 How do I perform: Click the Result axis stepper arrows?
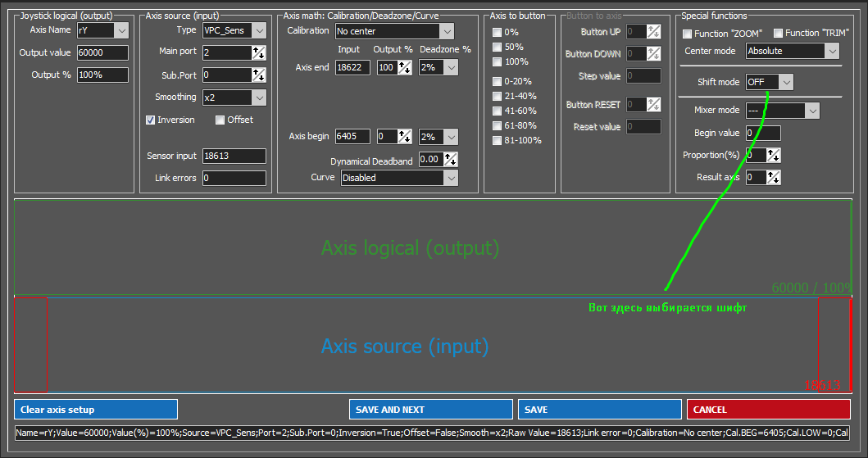[774, 178]
